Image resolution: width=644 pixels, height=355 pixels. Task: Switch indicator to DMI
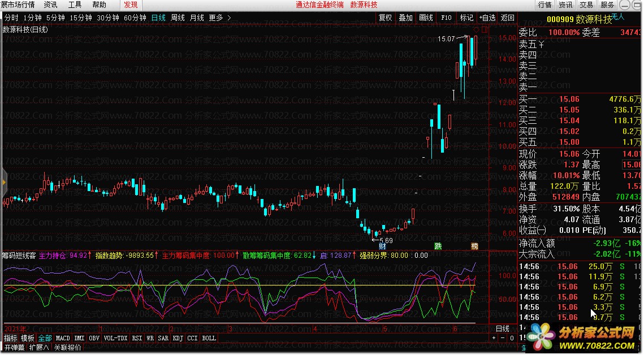coord(79,338)
